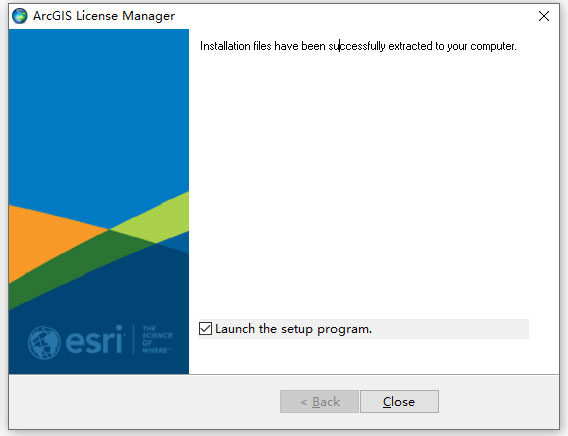568x436 pixels.
Task: Click the ArcGIS globe icon in title bar
Action: (20, 16)
